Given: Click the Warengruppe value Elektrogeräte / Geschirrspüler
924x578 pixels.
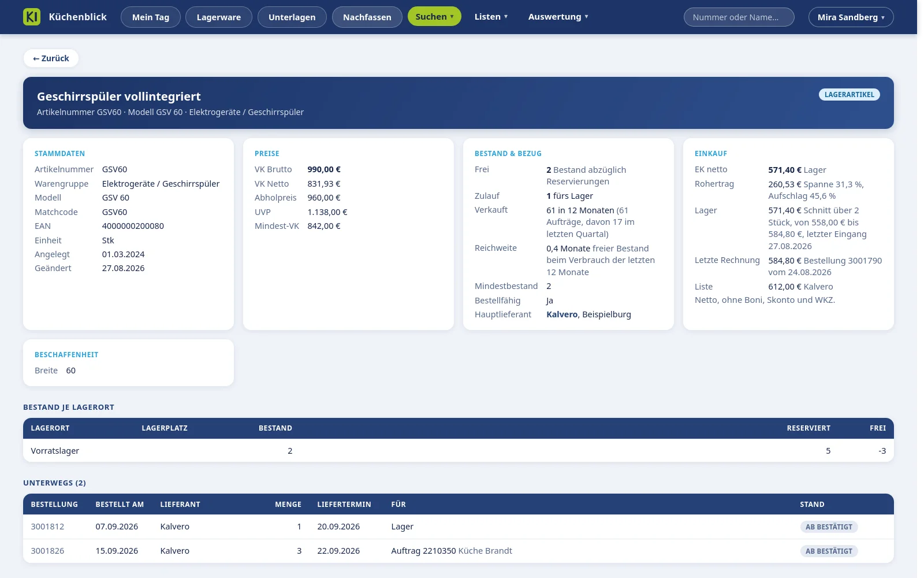Looking at the screenshot, I should pyautogui.click(x=161, y=184).
